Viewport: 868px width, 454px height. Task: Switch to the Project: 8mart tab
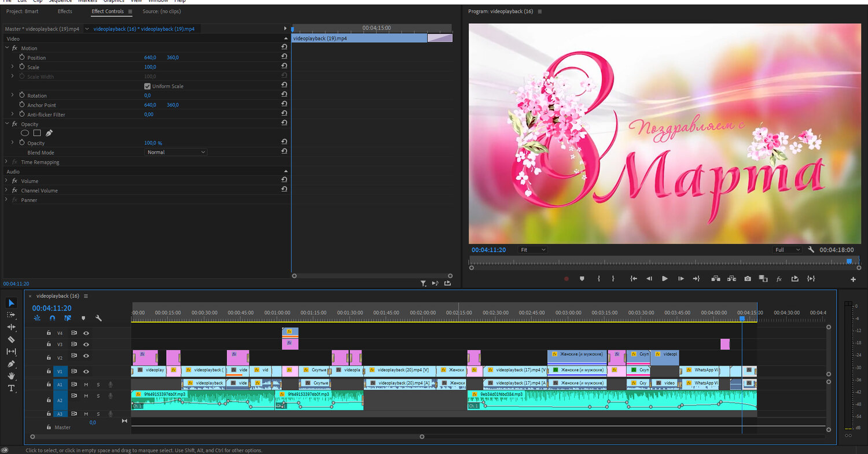23,12
